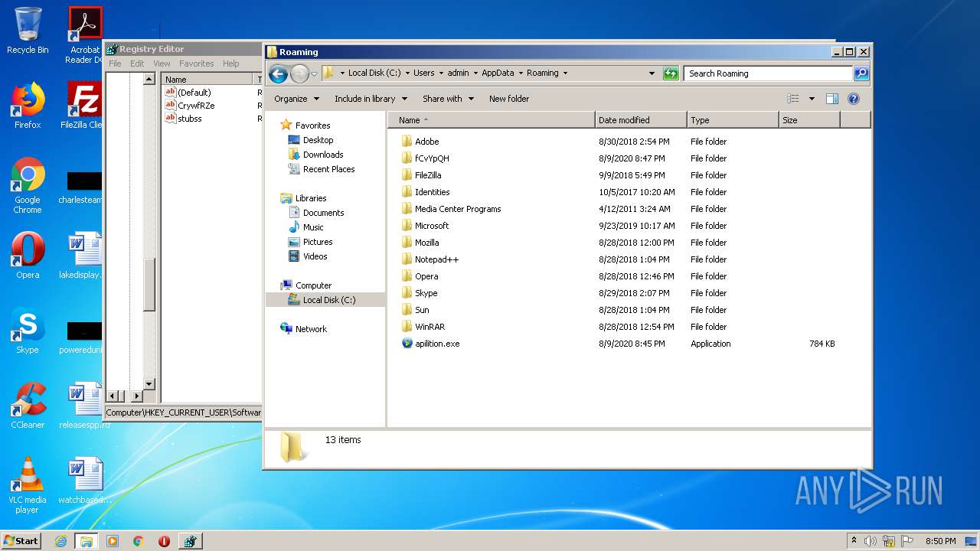Sort by the Name column header
Screen dimensions: 980x551
tap(492, 120)
